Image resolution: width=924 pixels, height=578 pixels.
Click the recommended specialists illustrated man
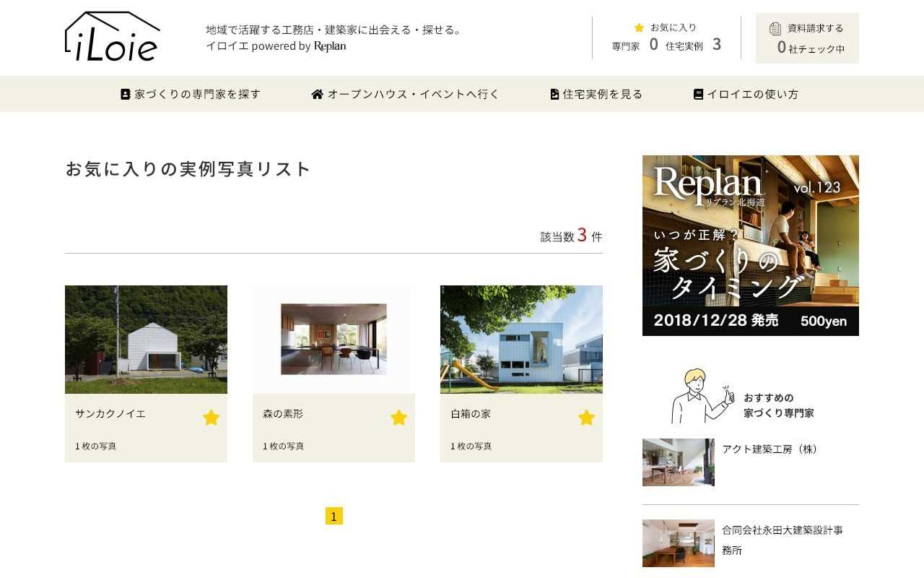(702, 397)
